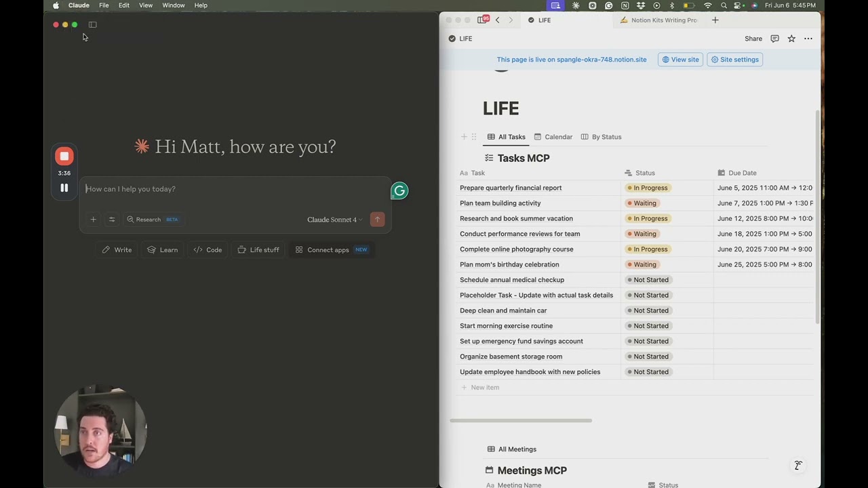Open Site settings for the published page

click(734, 60)
